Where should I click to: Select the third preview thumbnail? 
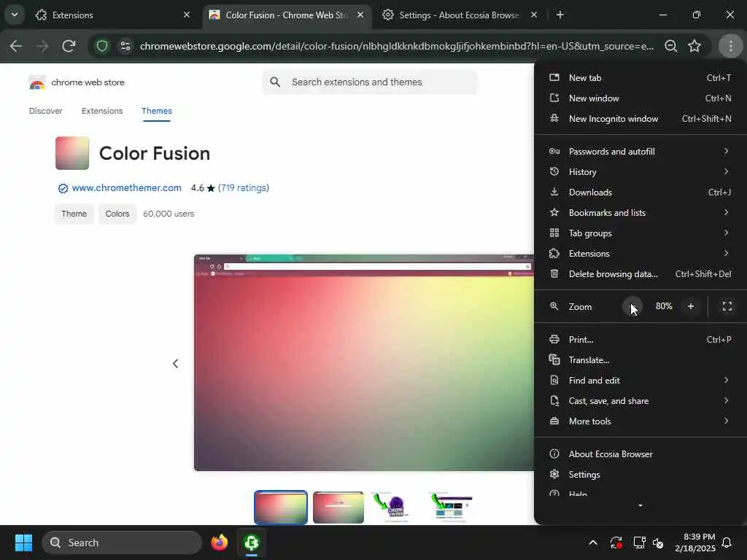391,507
